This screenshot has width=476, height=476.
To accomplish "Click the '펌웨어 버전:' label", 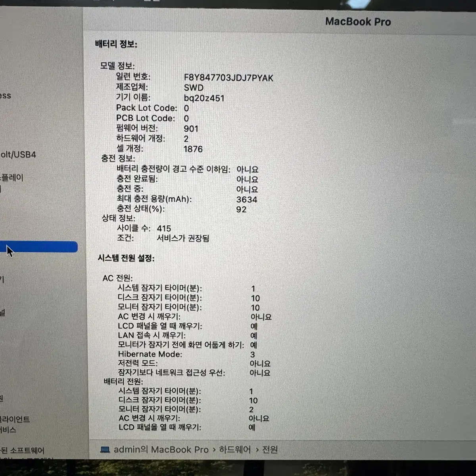I will pos(137,128).
